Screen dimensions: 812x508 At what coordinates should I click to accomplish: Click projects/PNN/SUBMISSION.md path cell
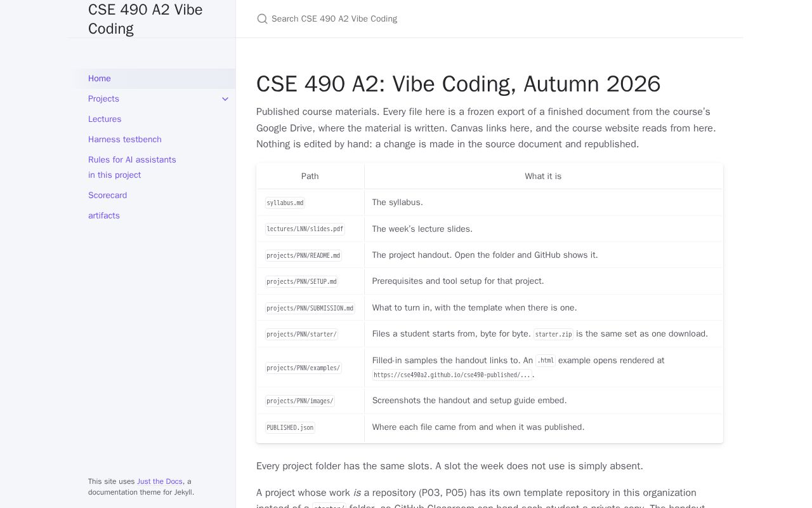[310, 308]
